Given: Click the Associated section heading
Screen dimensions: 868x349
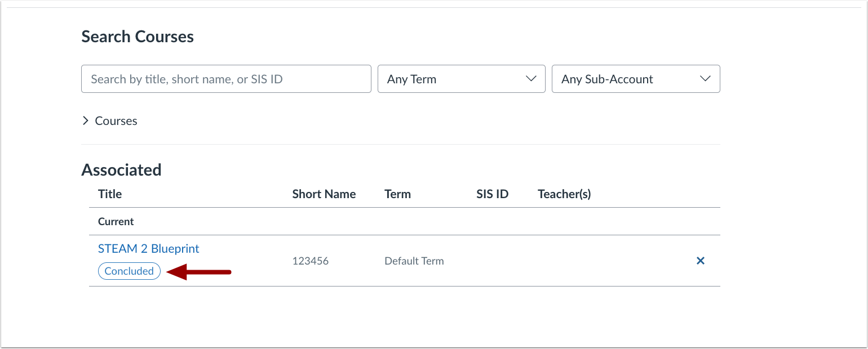Looking at the screenshot, I should point(121,169).
